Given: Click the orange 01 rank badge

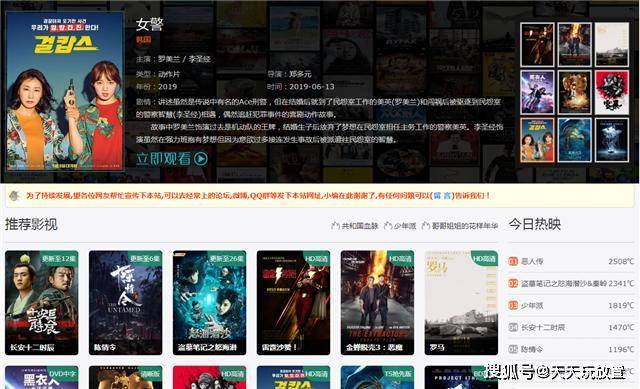Looking at the screenshot, I should click(513, 261).
